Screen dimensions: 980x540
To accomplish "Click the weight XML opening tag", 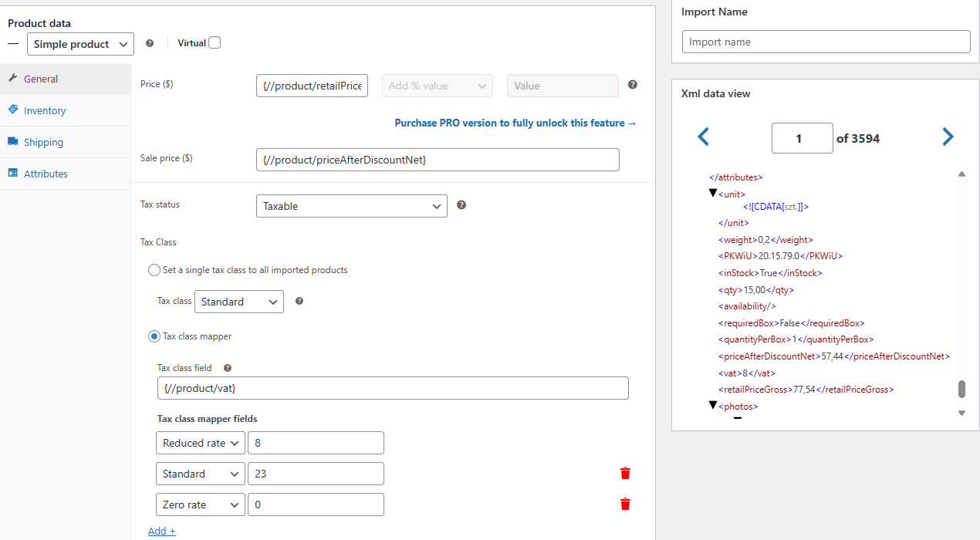I will (x=738, y=240).
